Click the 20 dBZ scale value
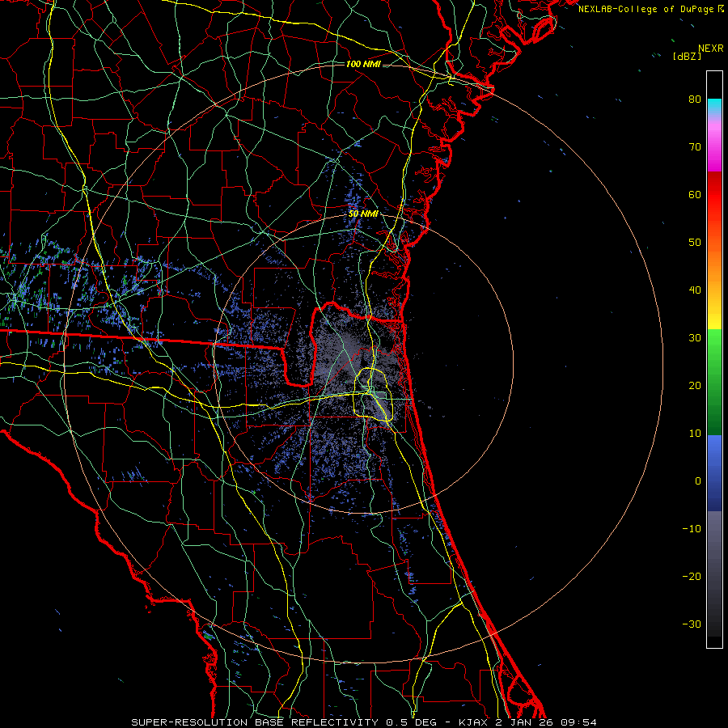This screenshot has height=728, width=728. pos(695,386)
